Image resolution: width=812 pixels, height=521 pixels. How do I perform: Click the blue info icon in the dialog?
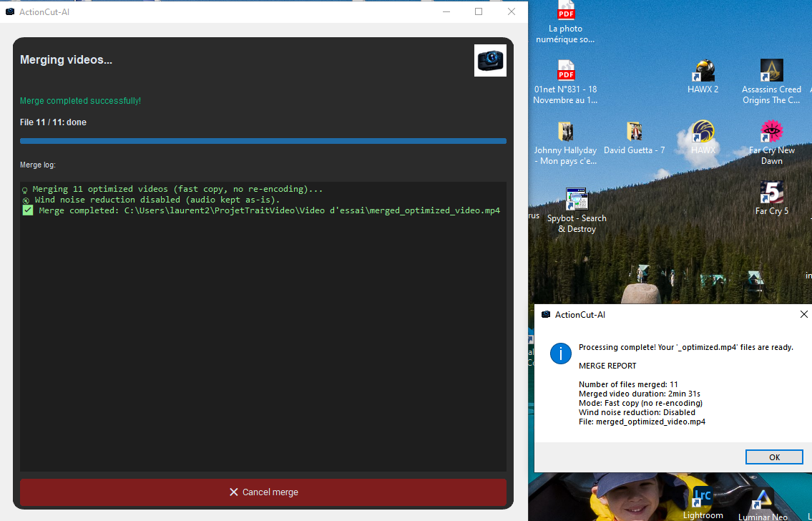(560, 354)
